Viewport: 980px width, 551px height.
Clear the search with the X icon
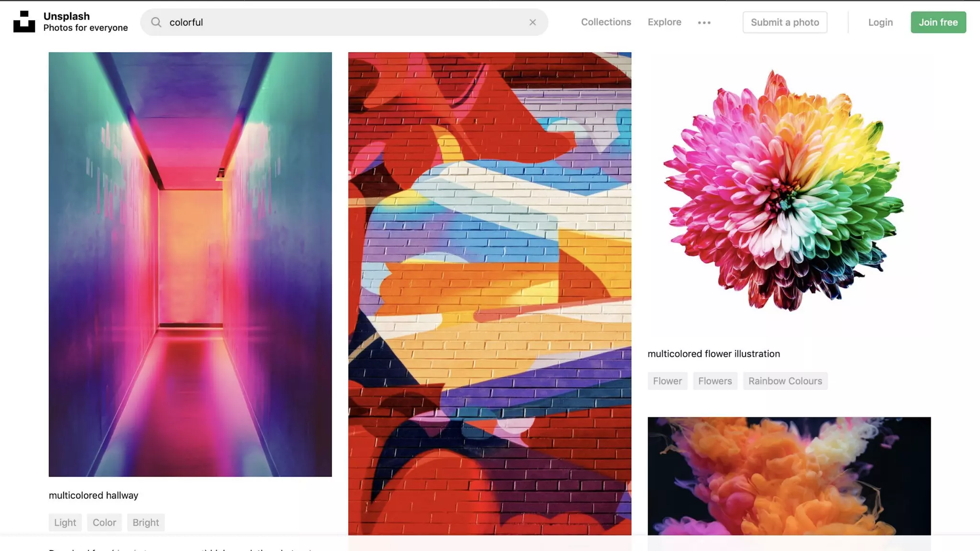[x=533, y=22]
